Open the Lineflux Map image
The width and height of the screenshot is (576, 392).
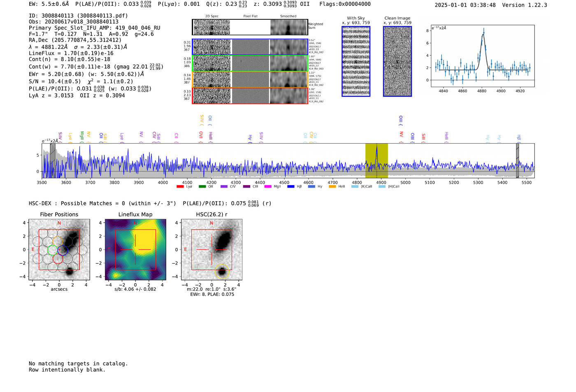pyautogui.click(x=135, y=250)
